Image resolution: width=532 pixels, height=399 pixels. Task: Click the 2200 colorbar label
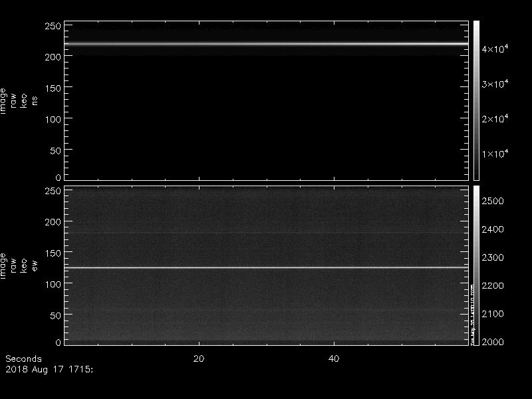[493, 286]
